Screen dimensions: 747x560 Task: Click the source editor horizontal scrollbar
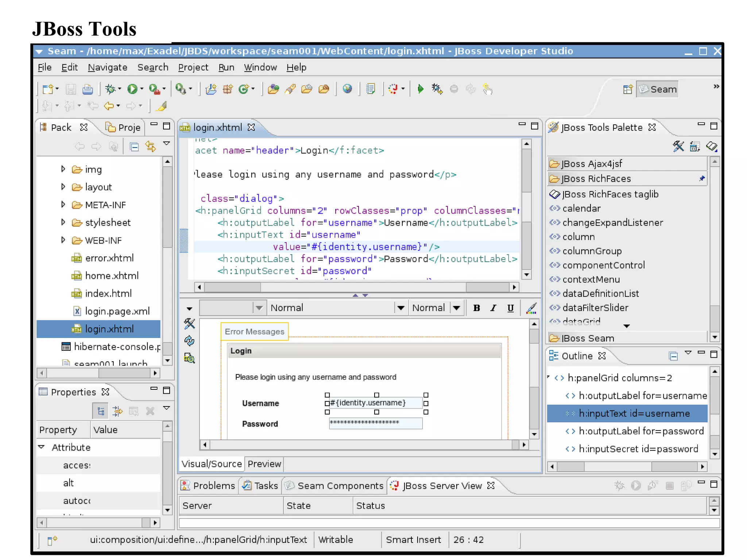click(x=356, y=287)
